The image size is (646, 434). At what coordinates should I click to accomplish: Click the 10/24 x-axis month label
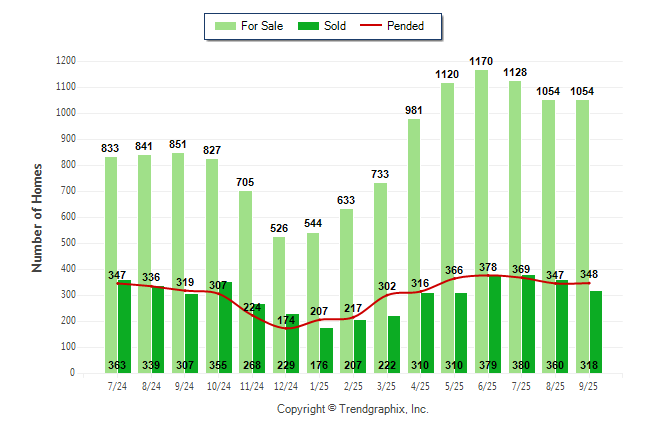(219, 386)
